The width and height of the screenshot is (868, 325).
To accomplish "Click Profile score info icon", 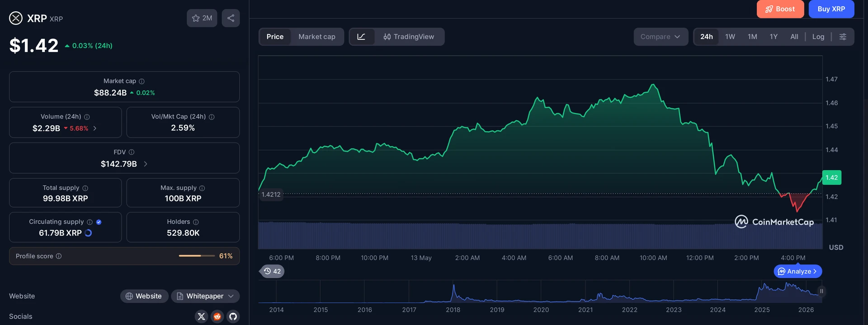I will click(x=59, y=256).
